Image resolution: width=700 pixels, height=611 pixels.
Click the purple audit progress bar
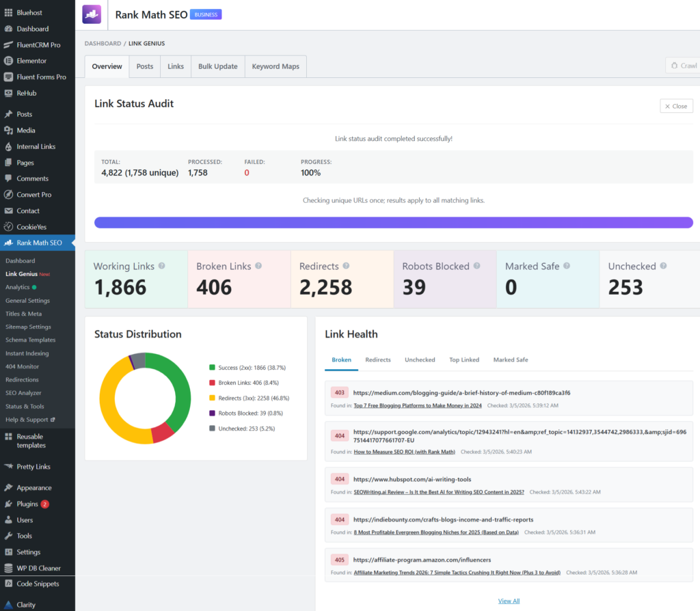point(394,222)
